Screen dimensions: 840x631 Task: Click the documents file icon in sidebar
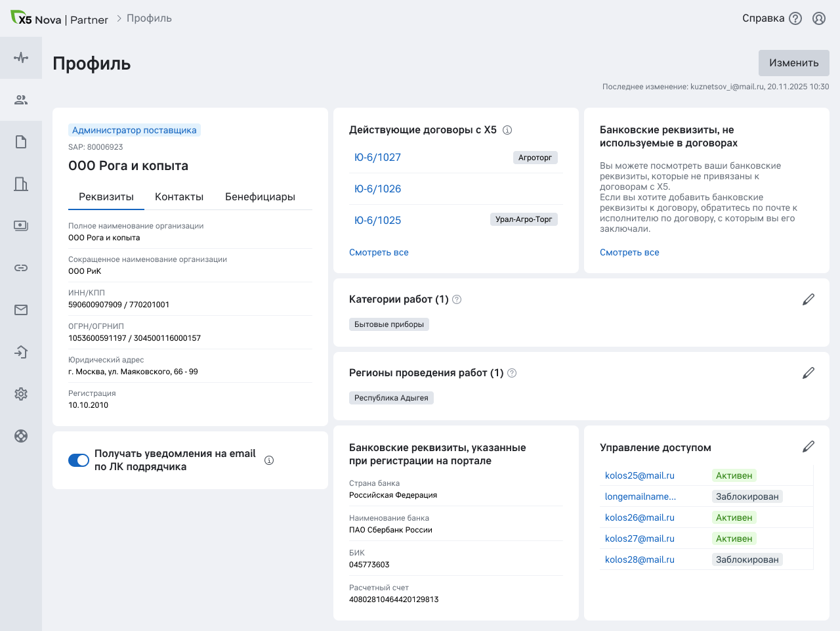[x=21, y=142]
